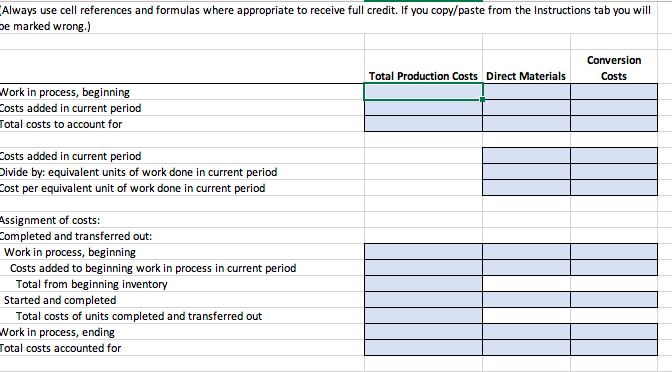Screen dimensions: 672x372
Task: Click 'Cost per equivalent unit' row label
Action: pyautogui.click(x=132, y=188)
